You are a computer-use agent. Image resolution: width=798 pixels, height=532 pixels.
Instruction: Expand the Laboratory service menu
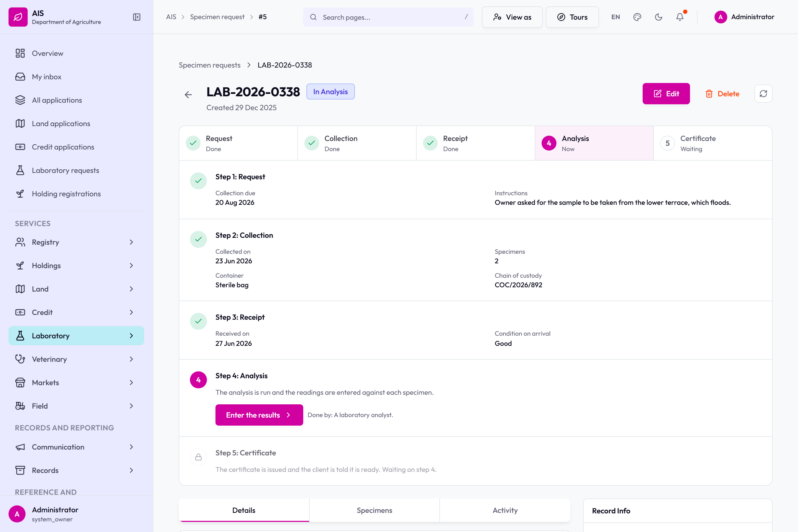(76, 336)
